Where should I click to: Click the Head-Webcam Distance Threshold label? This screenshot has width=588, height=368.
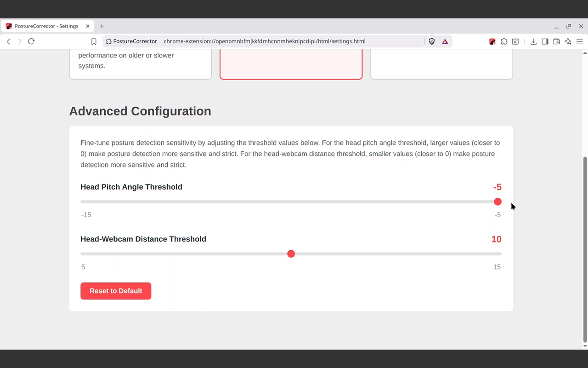143,239
